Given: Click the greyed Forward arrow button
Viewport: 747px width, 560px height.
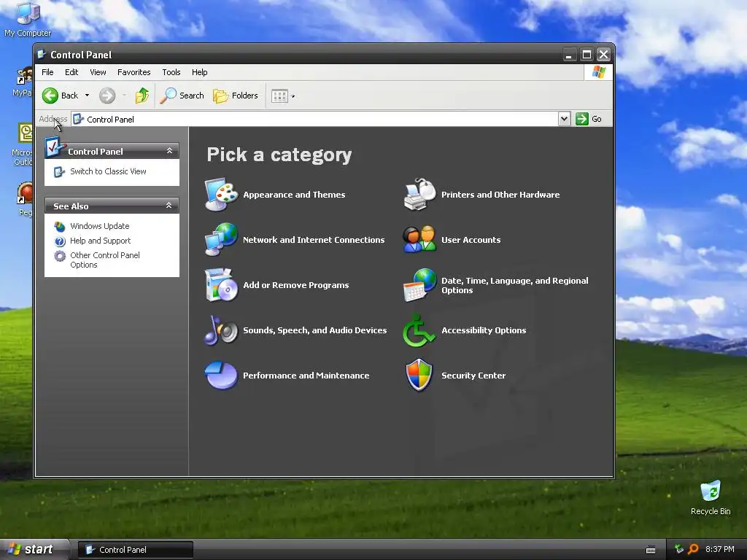Looking at the screenshot, I should pos(107,96).
